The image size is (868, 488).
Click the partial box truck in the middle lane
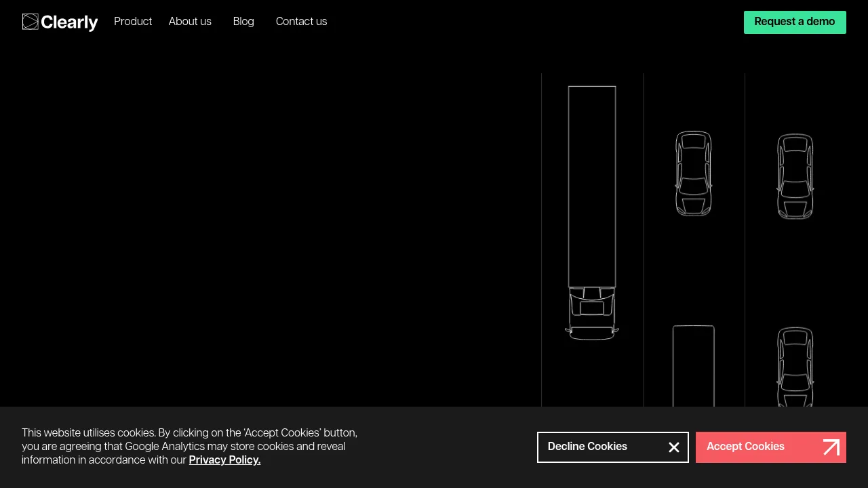pos(693,366)
